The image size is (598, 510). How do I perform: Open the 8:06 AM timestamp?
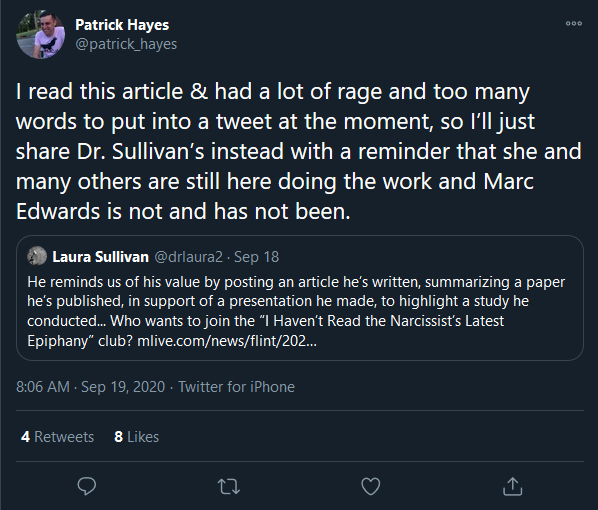pos(43,387)
